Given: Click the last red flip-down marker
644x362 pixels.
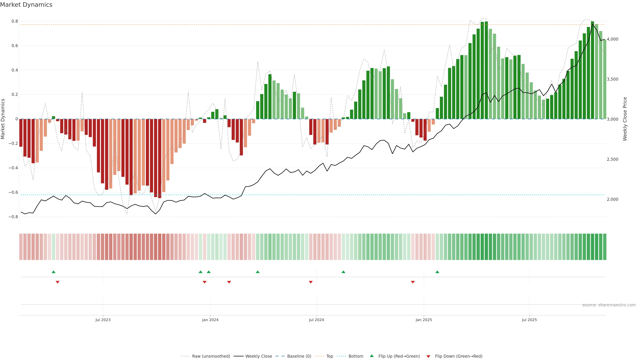Looking at the screenshot, I should tap(413, 282).
